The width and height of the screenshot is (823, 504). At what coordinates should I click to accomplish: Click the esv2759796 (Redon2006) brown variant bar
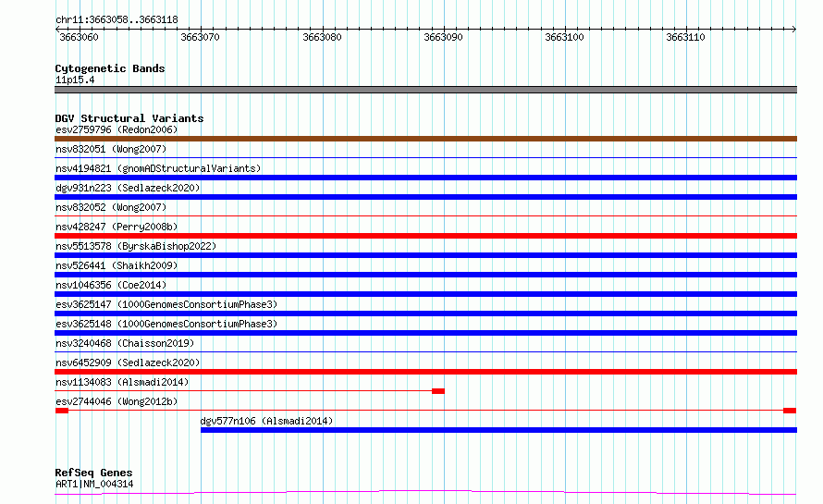click(425, 139)
